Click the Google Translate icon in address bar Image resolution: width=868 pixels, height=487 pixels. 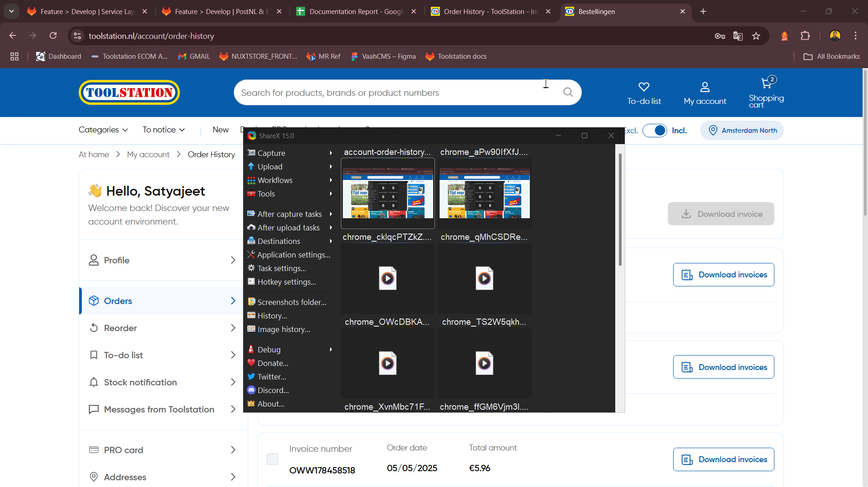(738, 36)
